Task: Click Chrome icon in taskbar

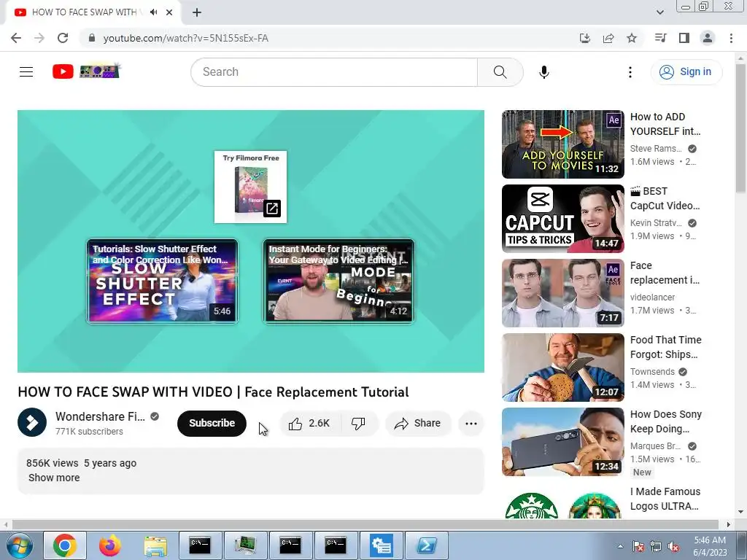Action: click(65, 545)
